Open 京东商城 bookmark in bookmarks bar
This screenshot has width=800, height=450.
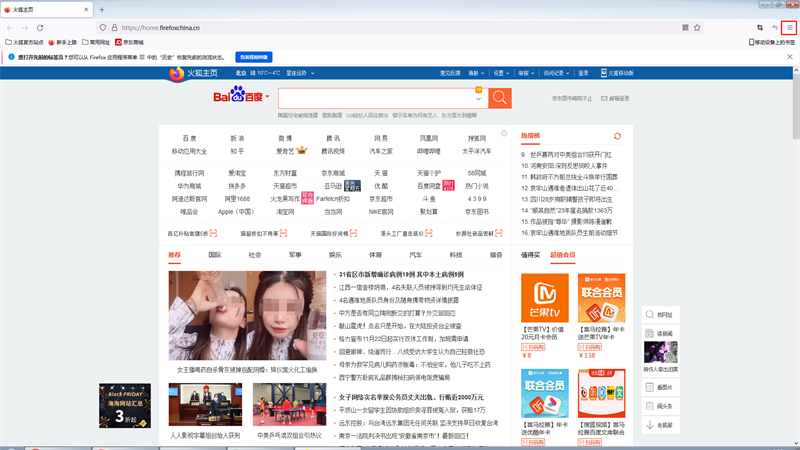point(129,42)
